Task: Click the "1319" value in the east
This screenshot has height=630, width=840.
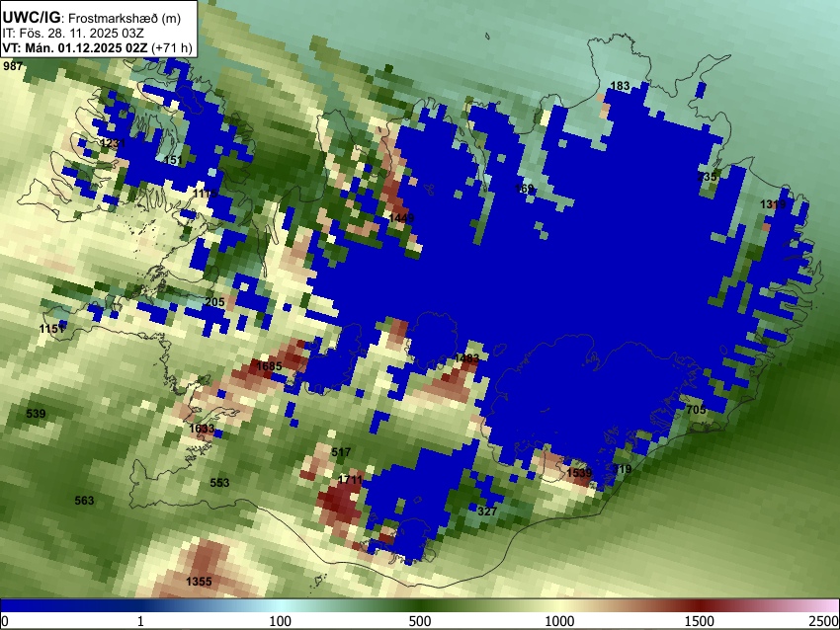Action: (773, 204)
